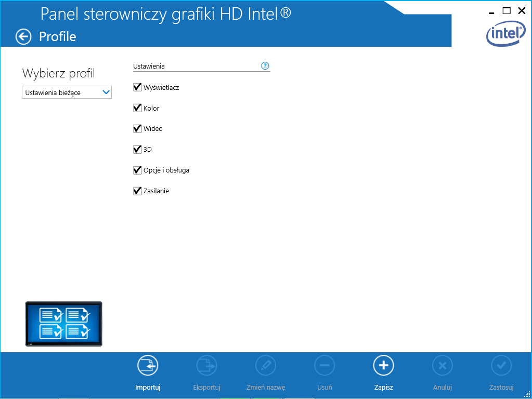
Task: Uncheck the Wyświetlacz checkbox
Action: [x=138, y=87]
